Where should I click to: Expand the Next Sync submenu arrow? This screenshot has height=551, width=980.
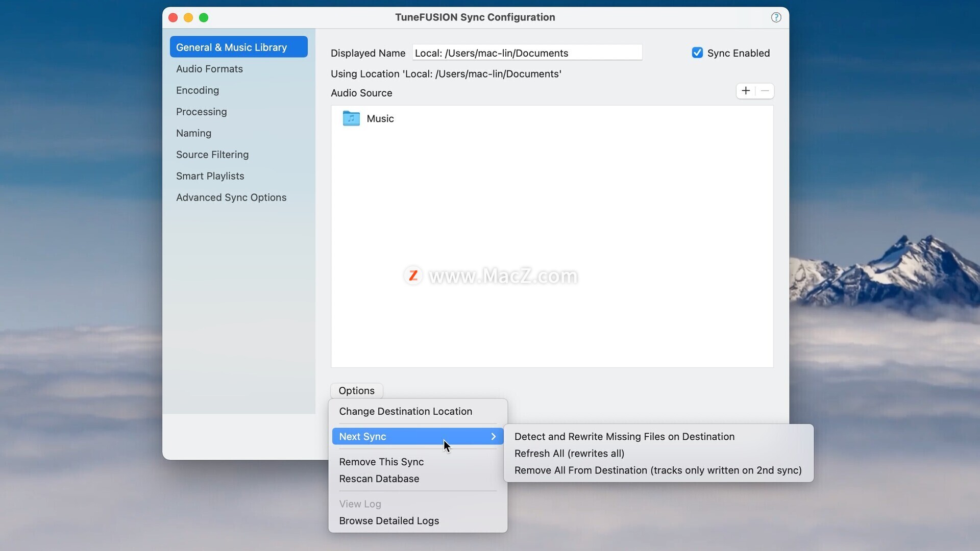[493, 437]
